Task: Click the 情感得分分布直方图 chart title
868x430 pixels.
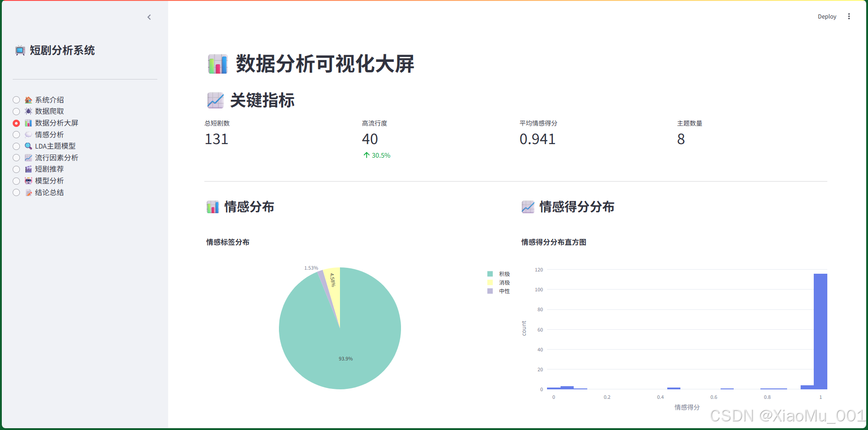Action: [x=554, y=242]
